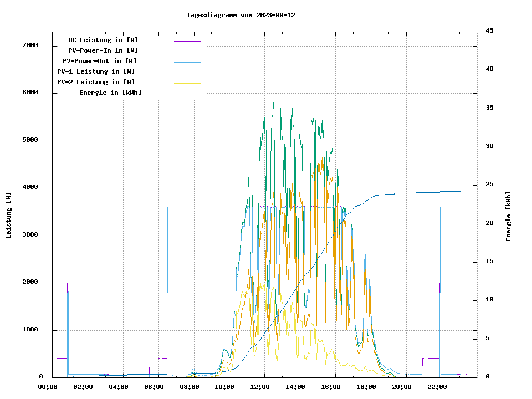Click the PV-Power-Out in [W] legend entry
Image resolution: width=532 pixels, height=399 pixels.
[x=100, y=61]
